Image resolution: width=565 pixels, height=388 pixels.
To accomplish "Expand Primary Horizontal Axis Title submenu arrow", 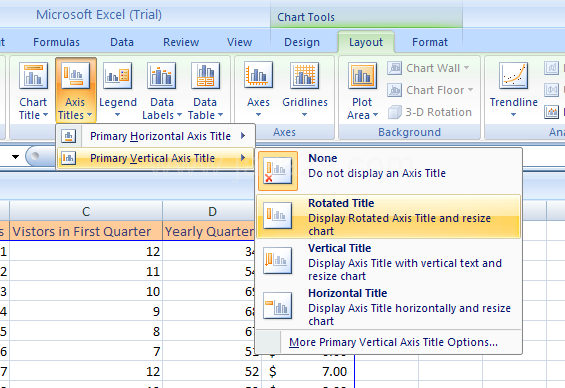I will click(x=243, y=136).
